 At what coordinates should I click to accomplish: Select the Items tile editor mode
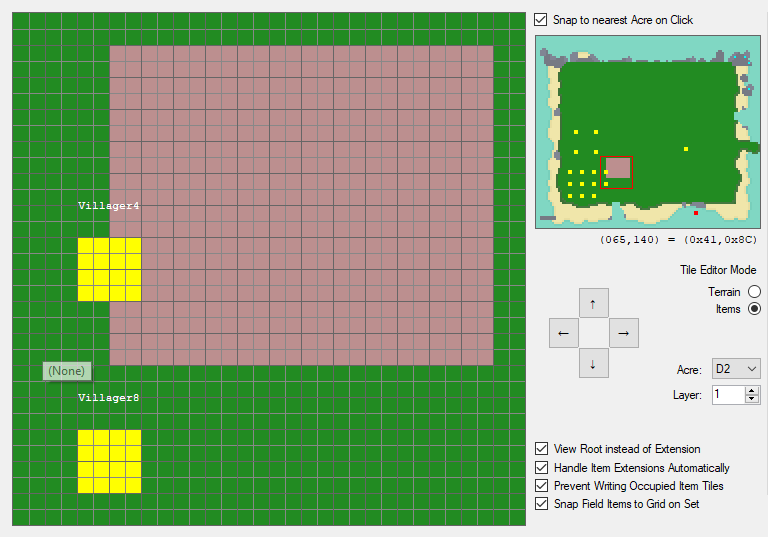coord(754,309)
